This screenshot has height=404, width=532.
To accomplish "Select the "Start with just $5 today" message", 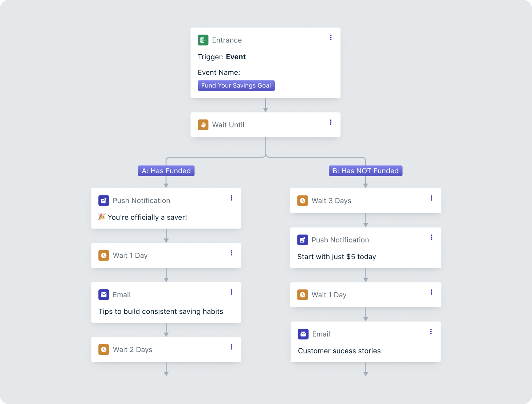I will (x=336, y=257).
